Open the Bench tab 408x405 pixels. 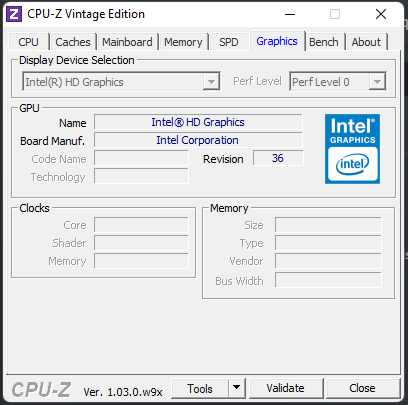(x=324, y=42)
